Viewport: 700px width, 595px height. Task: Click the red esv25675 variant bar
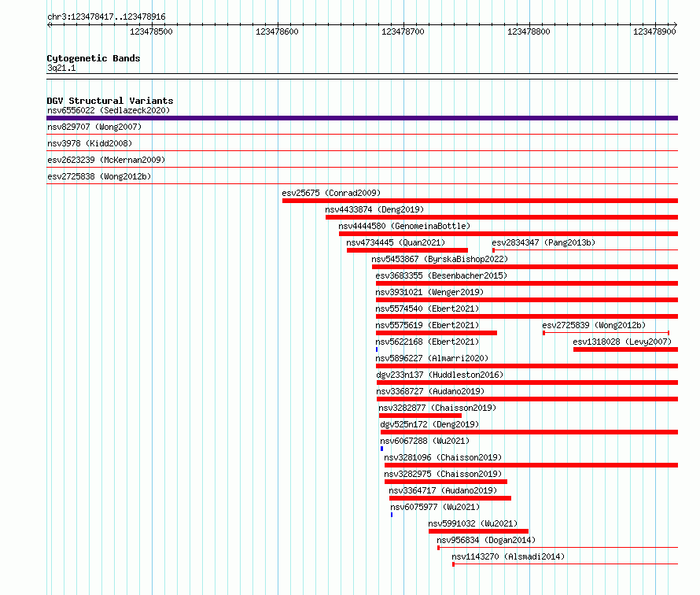point(480,201)
